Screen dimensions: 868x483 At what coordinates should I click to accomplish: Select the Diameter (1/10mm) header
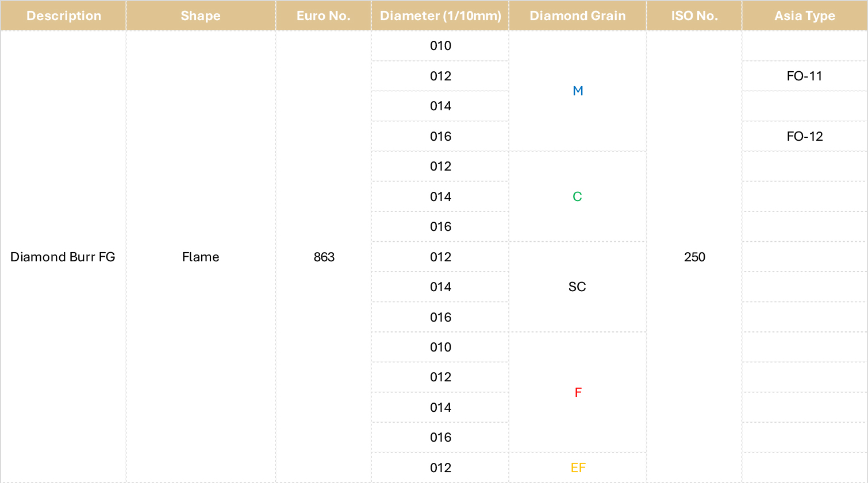440,16
